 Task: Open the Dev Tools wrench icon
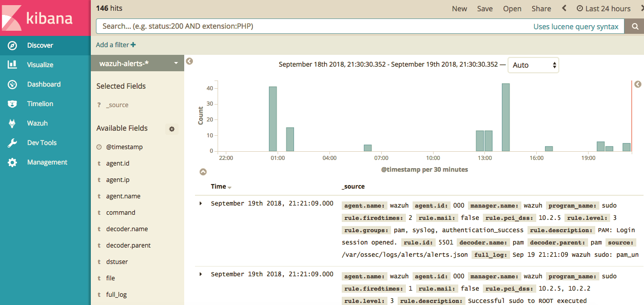coord(12,143)
